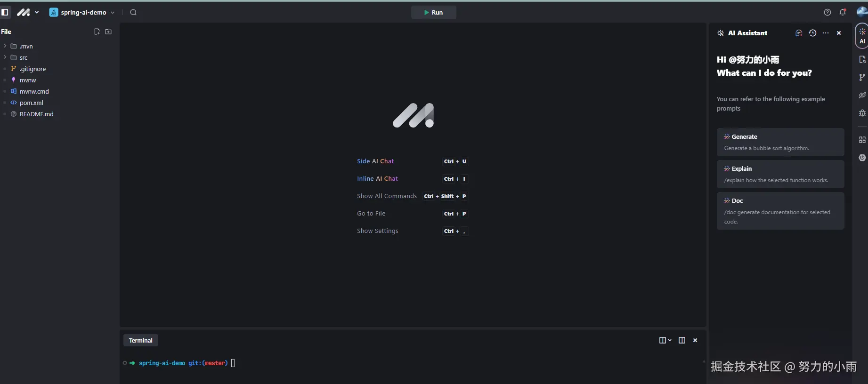Start a new AI chat conversation
Viewport: 868px width, 384px height.
799,33
